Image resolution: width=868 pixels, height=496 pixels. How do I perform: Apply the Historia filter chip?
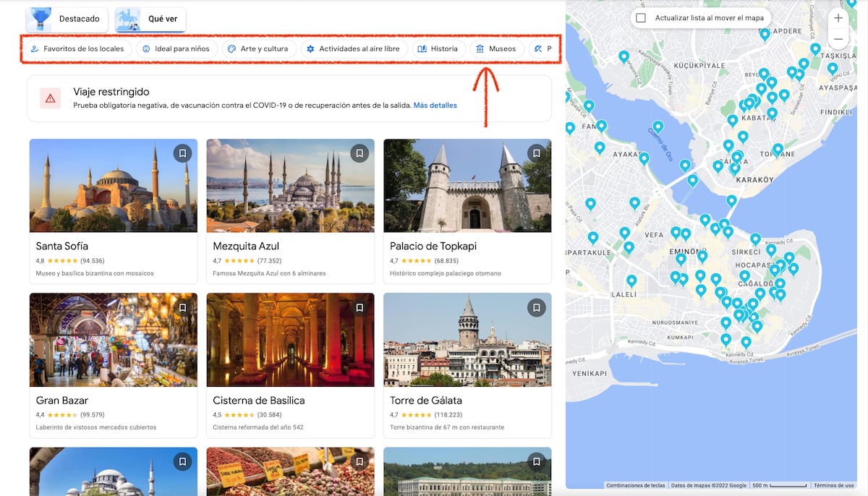click(x=438, y=49)
